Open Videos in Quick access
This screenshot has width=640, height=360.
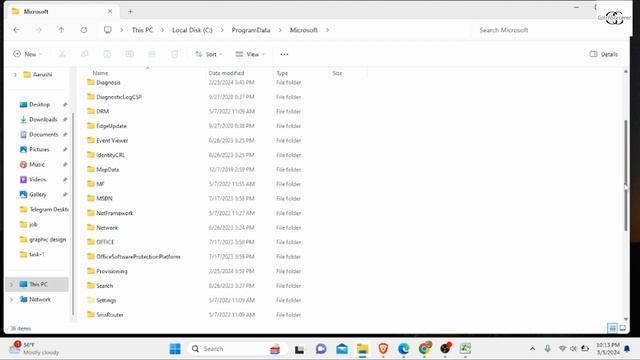point(37,179)
